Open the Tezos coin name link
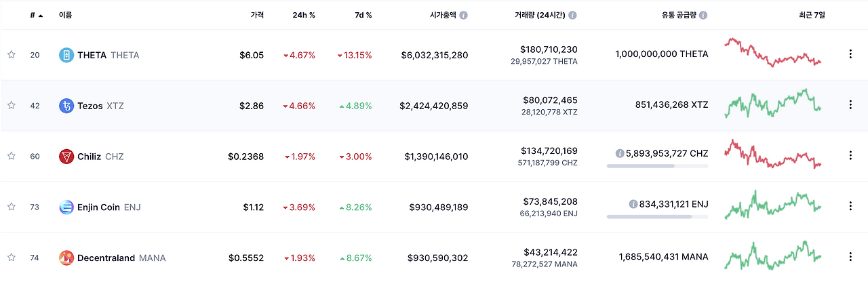 (90, 106)
